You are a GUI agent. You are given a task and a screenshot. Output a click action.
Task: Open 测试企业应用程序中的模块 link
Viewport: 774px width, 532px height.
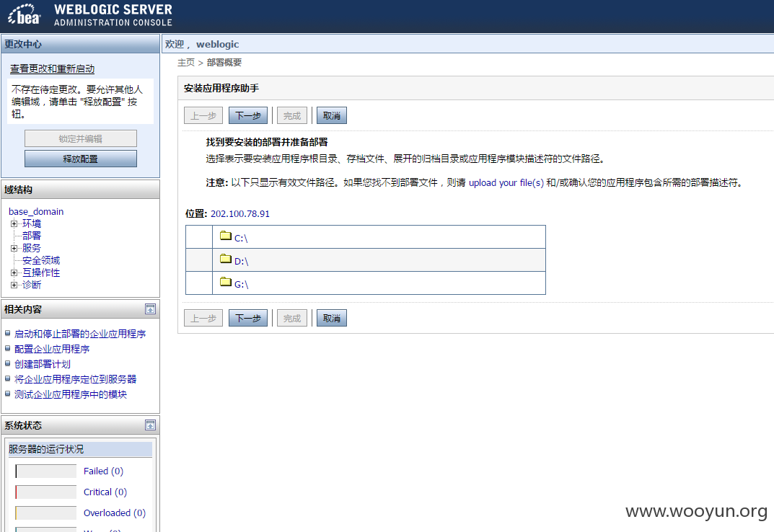coord(71,394)
